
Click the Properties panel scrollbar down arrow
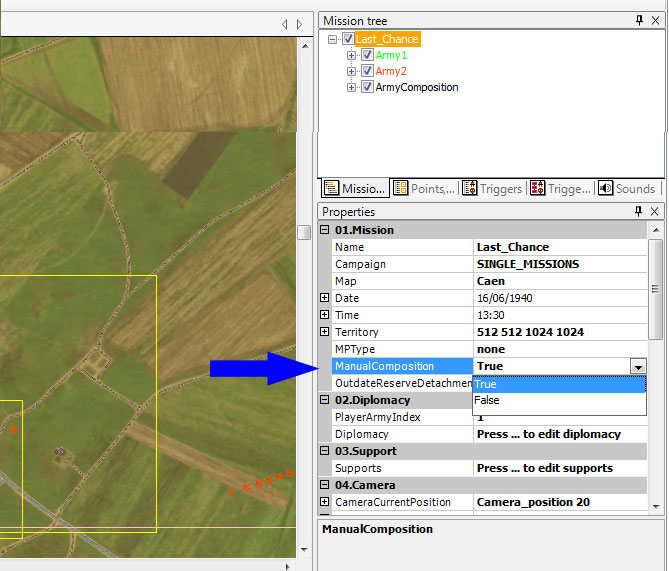pyautogui.click(x=655, y=508)
